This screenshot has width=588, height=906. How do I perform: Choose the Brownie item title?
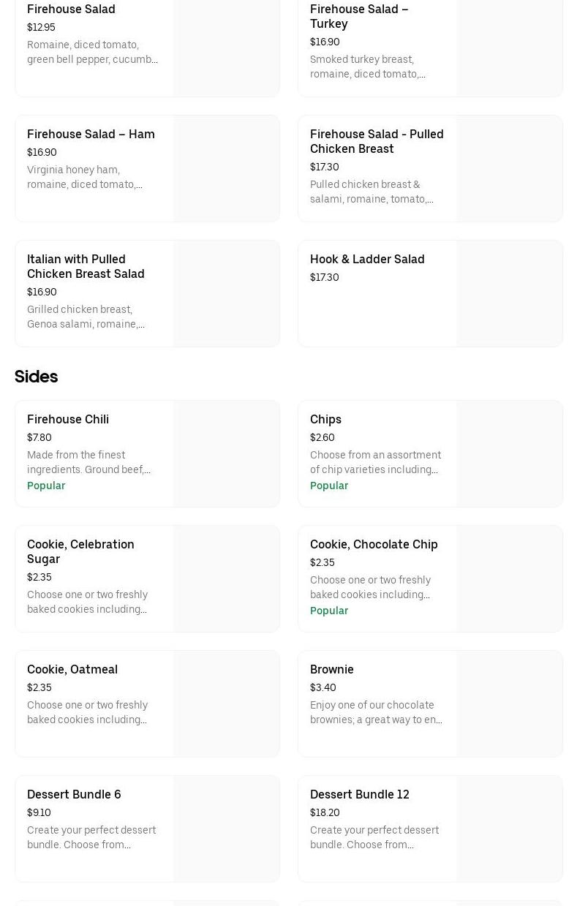[x=331, y=670]
